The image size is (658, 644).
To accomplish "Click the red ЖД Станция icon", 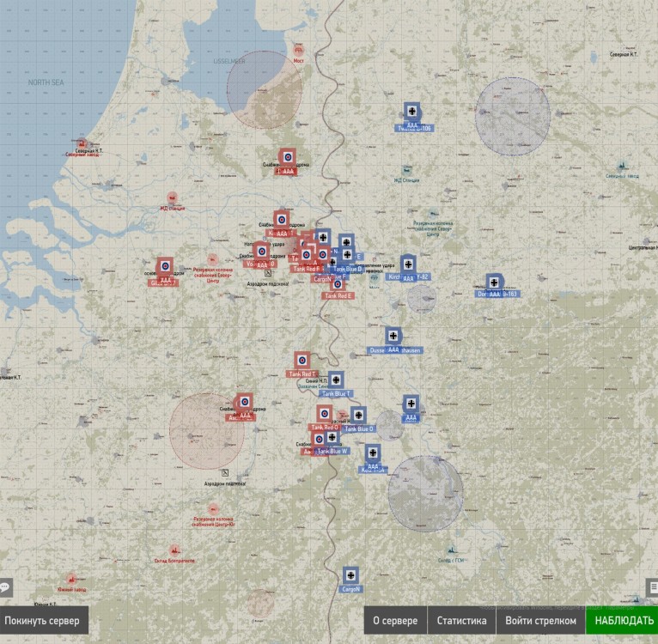I will pyautogui.click(x=172, y=197).
